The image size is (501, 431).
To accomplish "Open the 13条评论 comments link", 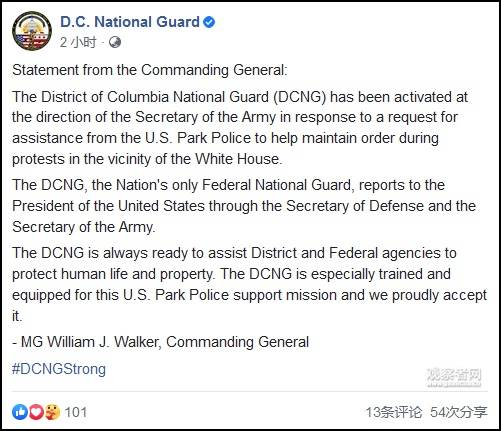I will tap(394, 412).
